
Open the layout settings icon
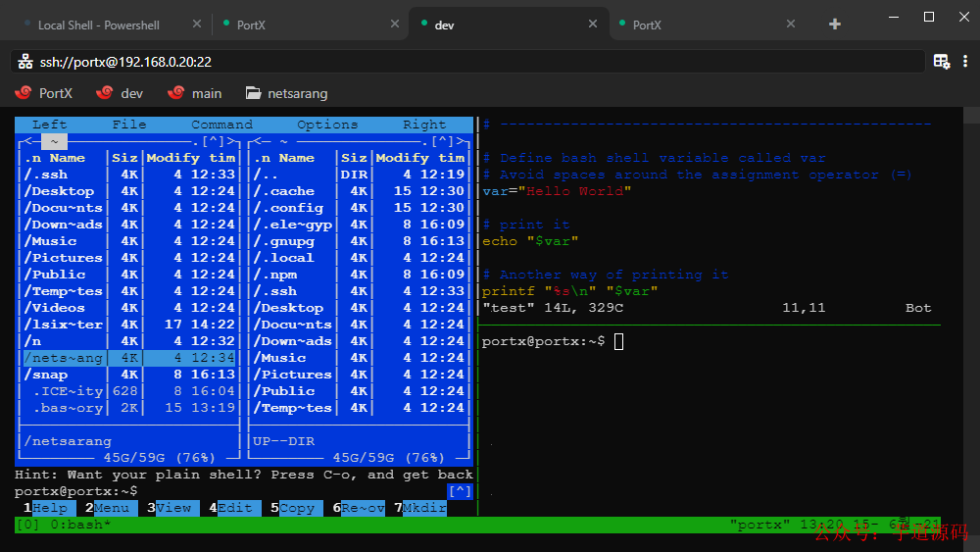pyautogui.click(x=941, y=61)
